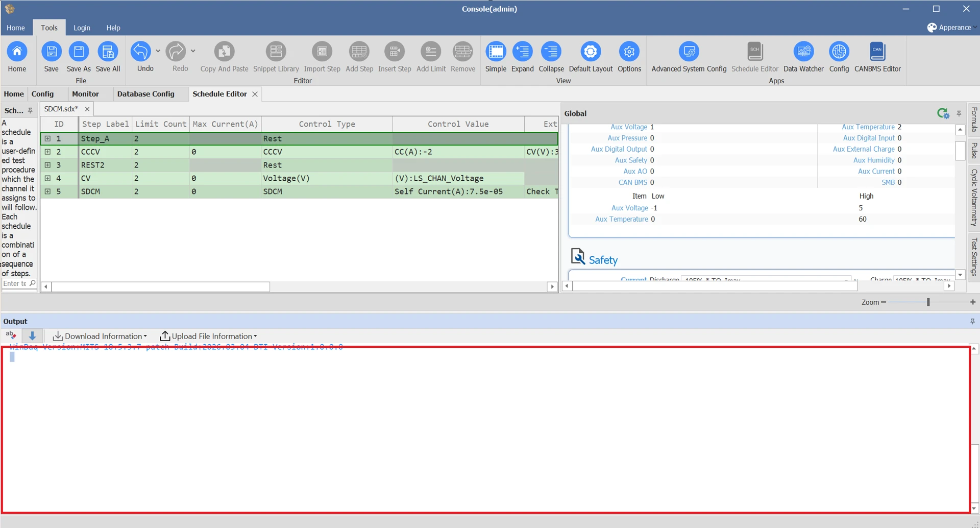Click the Import Step icon

[x=322, y=52]
